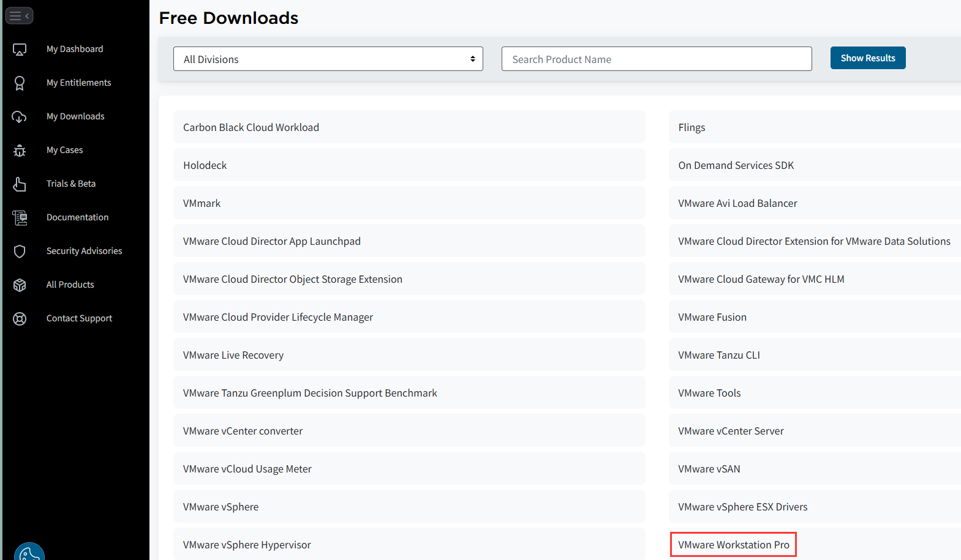
Task: Open VMware Cloud Director Object Storage Extension
Action: pyautogui.click(x=409, y=278)
